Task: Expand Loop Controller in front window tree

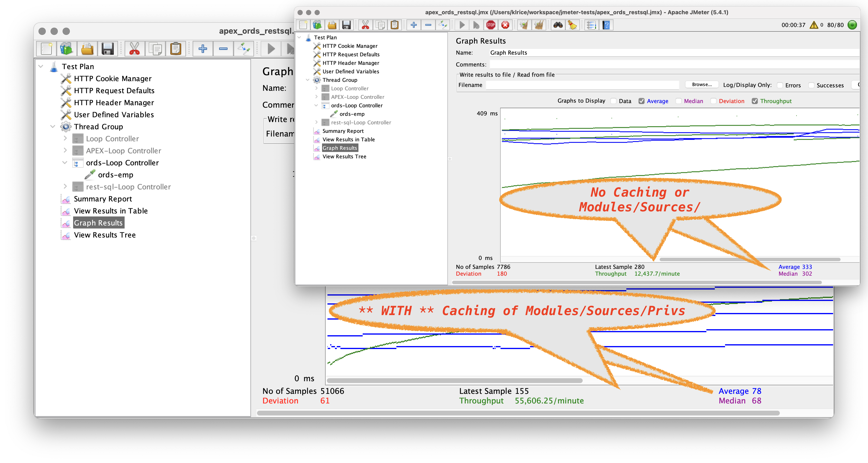Action: click(x=316, y=88)
